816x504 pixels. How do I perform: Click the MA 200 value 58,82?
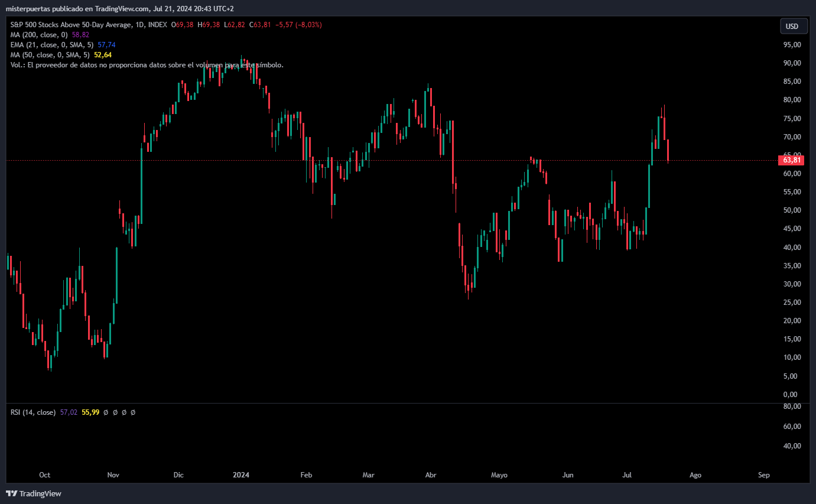[x=81, y=35]
